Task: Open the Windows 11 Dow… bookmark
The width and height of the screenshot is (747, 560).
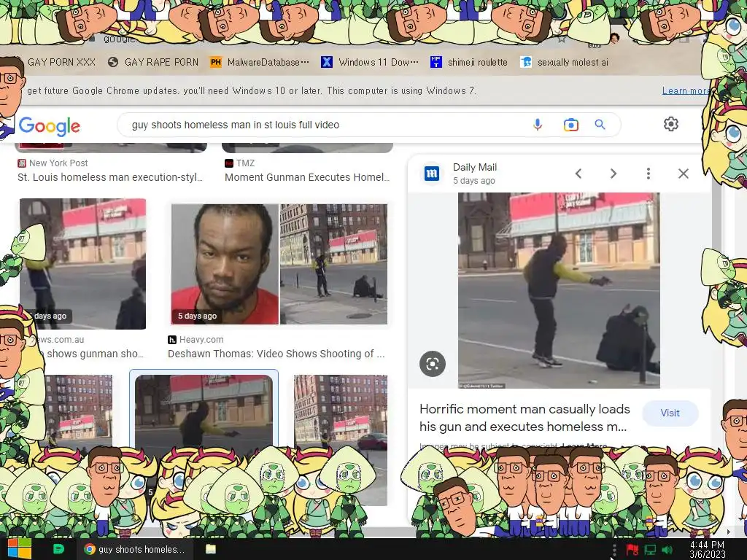Action: point(370,62)
